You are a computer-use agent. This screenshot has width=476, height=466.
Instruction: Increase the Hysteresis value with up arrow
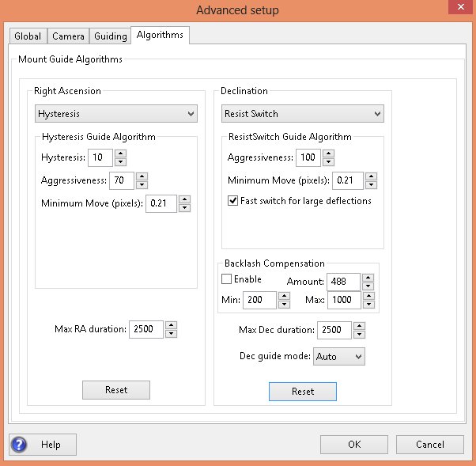[120, 153]
